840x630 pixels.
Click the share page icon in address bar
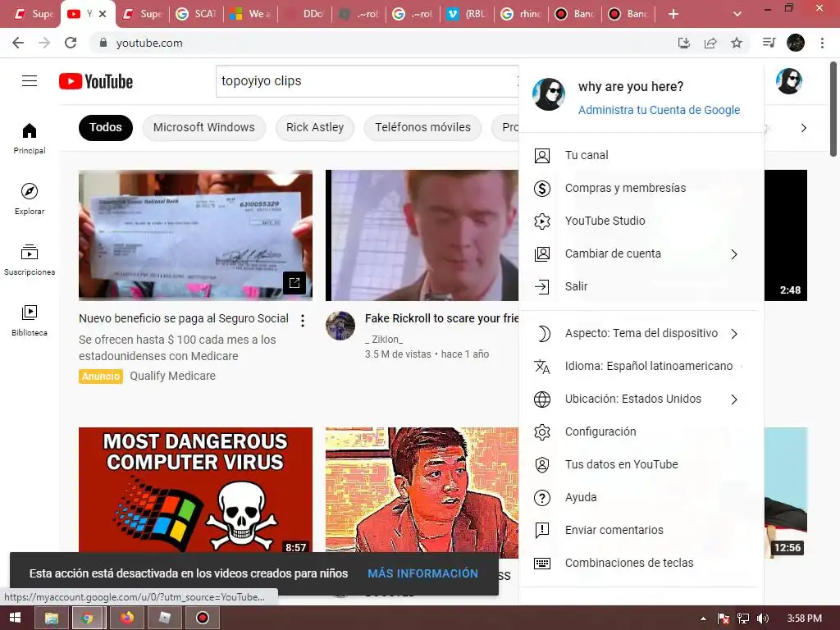(x=710, y=43)
